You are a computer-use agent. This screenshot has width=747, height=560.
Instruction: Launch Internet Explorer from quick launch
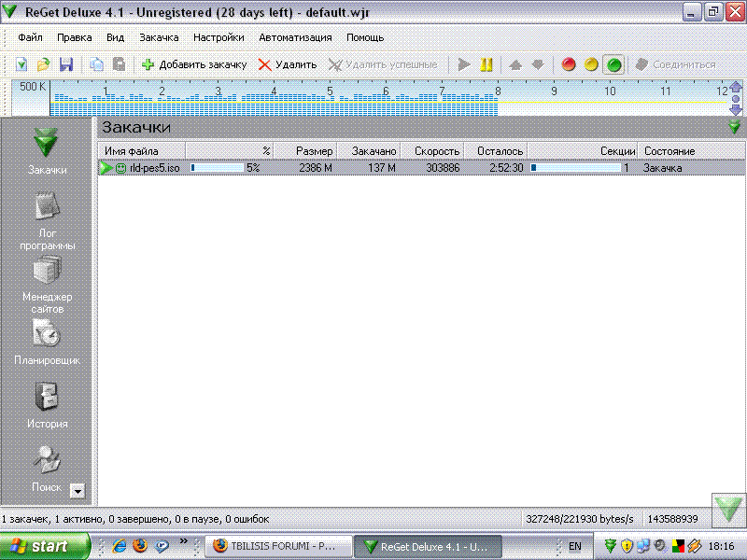119,546
